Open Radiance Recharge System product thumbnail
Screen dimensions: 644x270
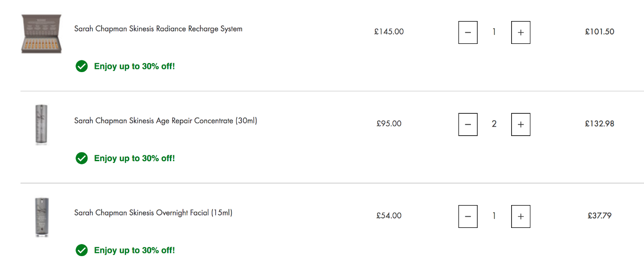[x=42, y=34]
